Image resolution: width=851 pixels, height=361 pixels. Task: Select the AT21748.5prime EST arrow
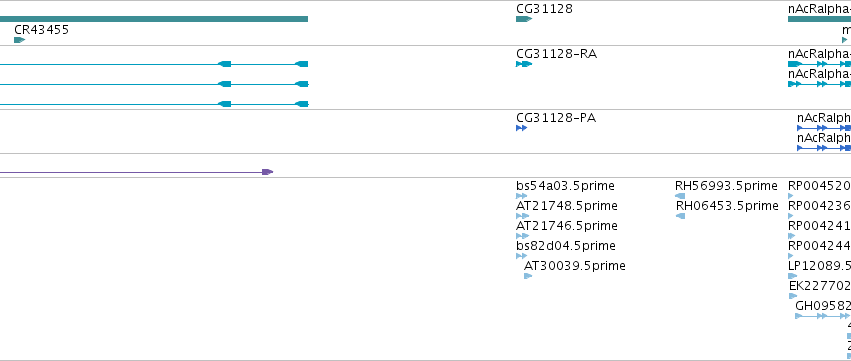[x=522, y=216]
